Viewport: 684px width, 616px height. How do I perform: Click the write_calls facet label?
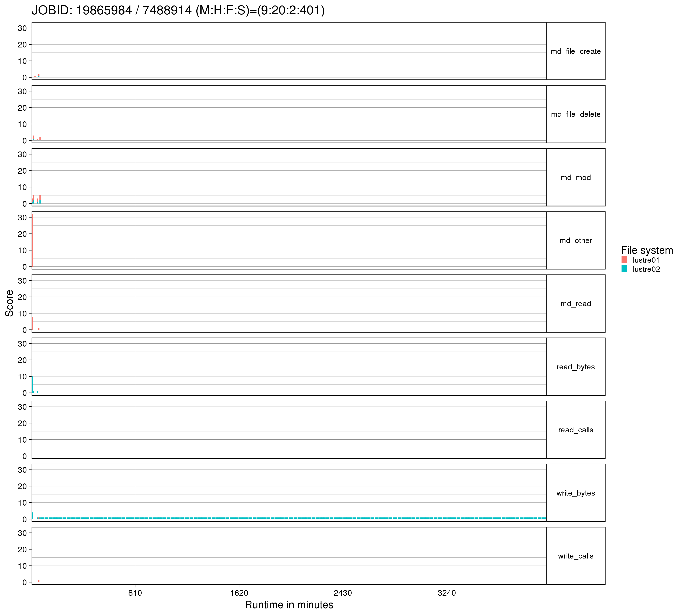pyautogui.click(x=575, y=556)
